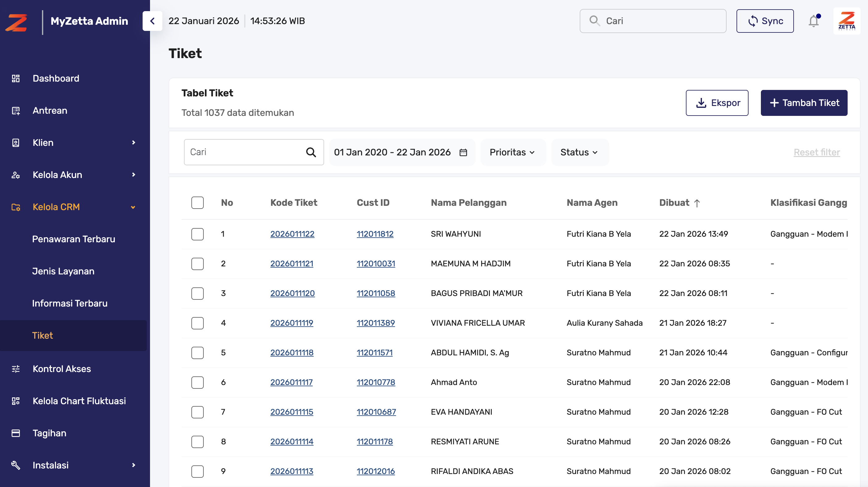Select Tiket in the Kelola CRM menu
The height and width of the screenshot is (487, 868).
click(x=43, y=335)
